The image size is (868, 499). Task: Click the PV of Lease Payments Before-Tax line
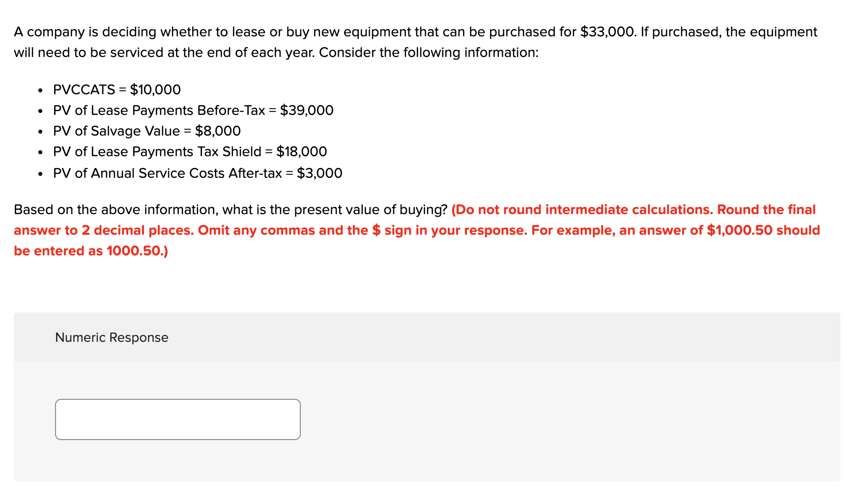pyautogui.click(x=193, y=110)
